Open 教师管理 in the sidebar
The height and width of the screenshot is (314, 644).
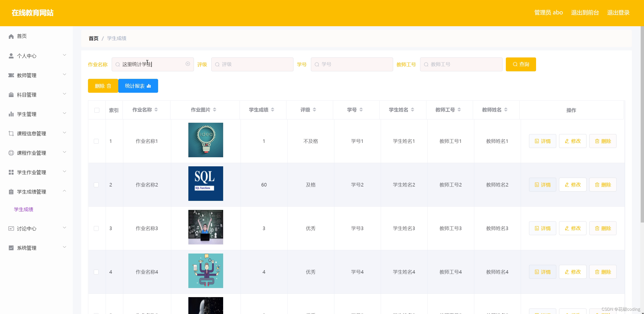pos(27,75)
